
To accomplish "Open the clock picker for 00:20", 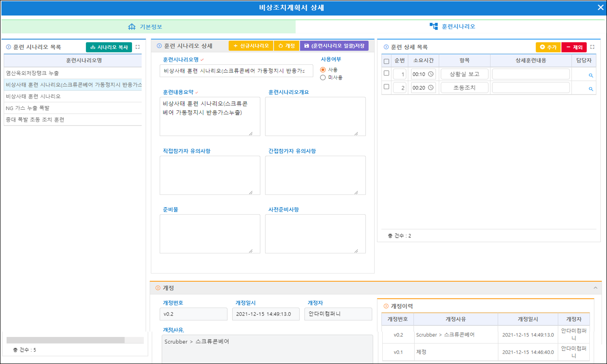I will (431, 88).
